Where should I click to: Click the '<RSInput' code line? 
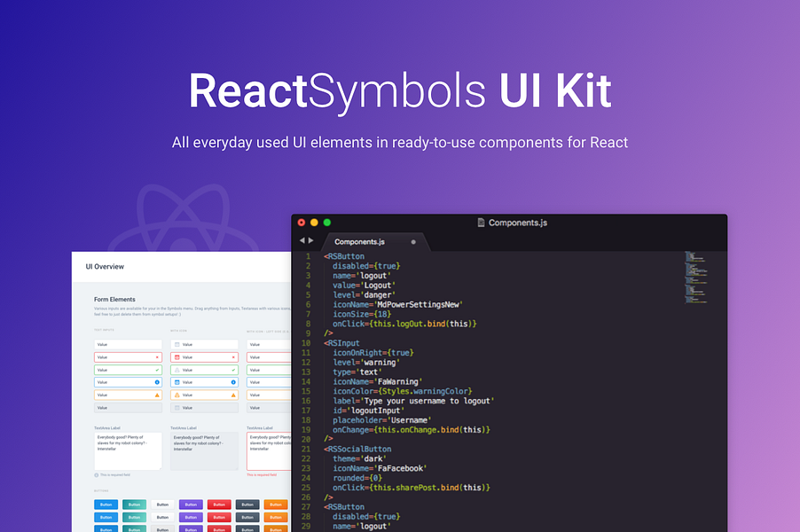pos(341,343)
